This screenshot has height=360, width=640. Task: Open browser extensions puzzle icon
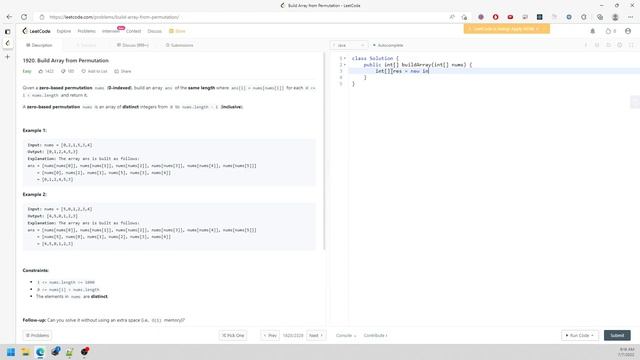pyautogui.click(x=584, y=17)
